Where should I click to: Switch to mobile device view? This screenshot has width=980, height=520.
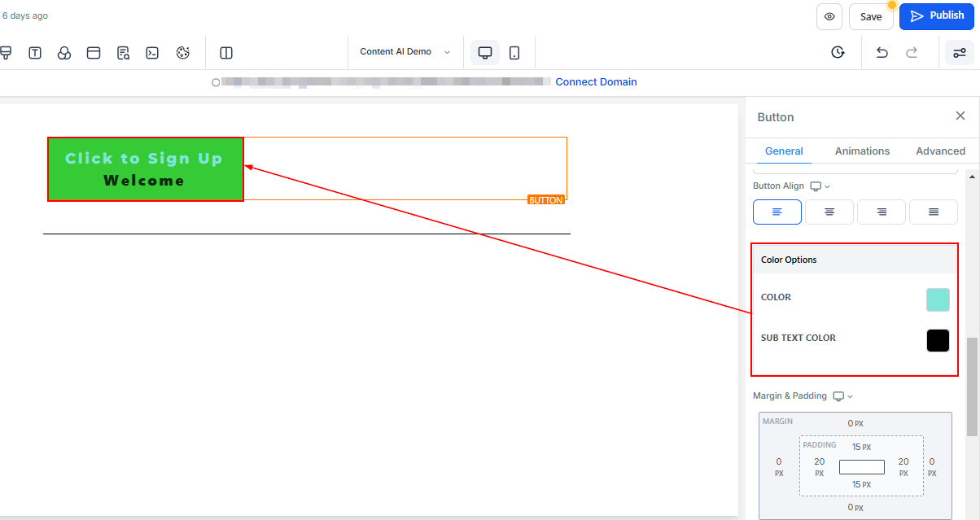514,53
